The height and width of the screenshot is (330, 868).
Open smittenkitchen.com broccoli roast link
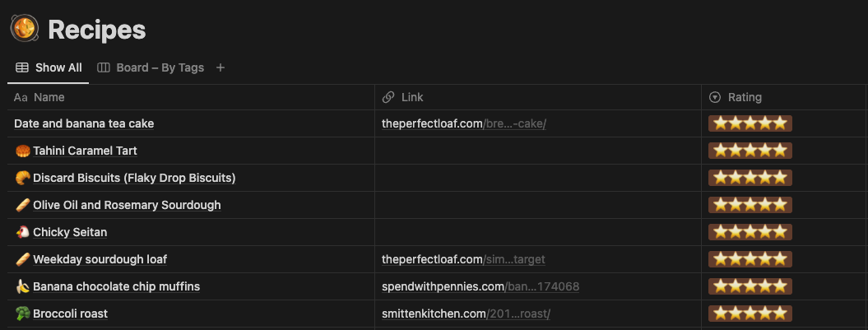point(466,314)
